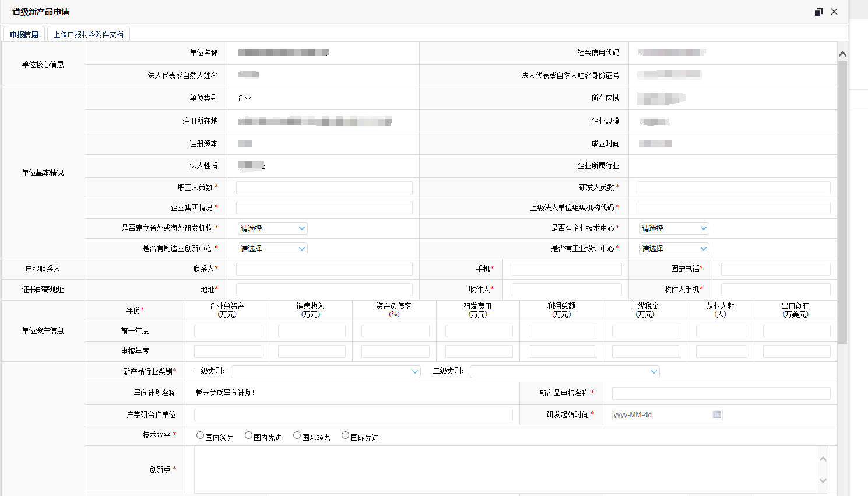Click 前一年度 出口创汇 input
Viewport: 868px width, 496px height.
tap(797, 331)
